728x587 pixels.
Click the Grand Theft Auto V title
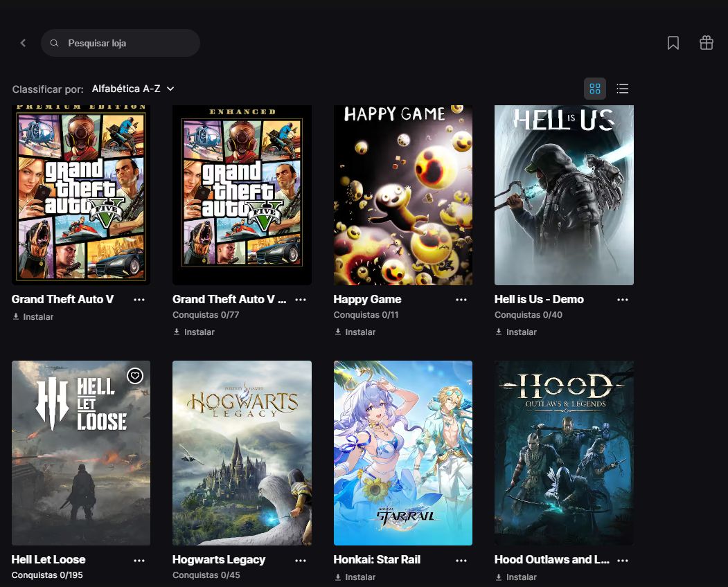pos(62,299)
